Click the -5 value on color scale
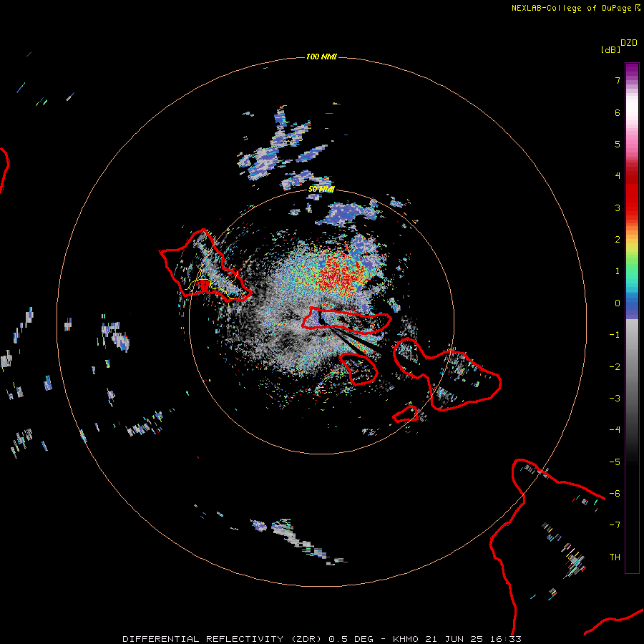This screenshot has width=644, height=644. (x=615, y=462)
